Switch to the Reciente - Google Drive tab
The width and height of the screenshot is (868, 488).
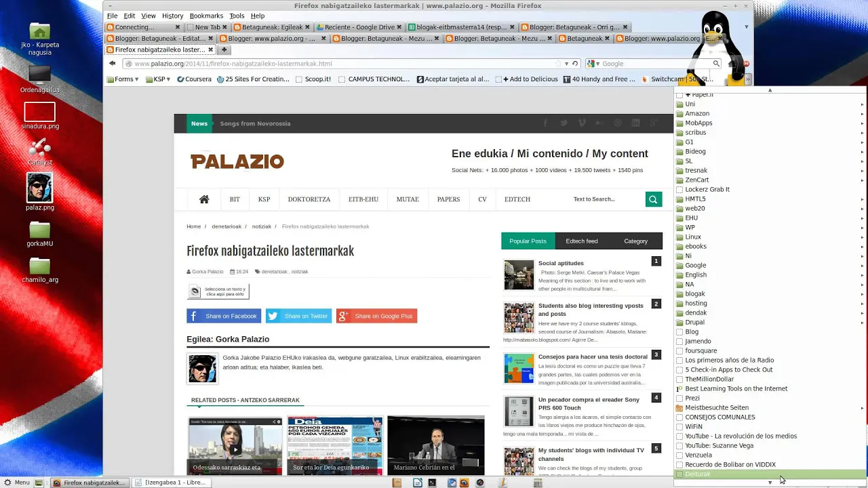click(359, 27)
